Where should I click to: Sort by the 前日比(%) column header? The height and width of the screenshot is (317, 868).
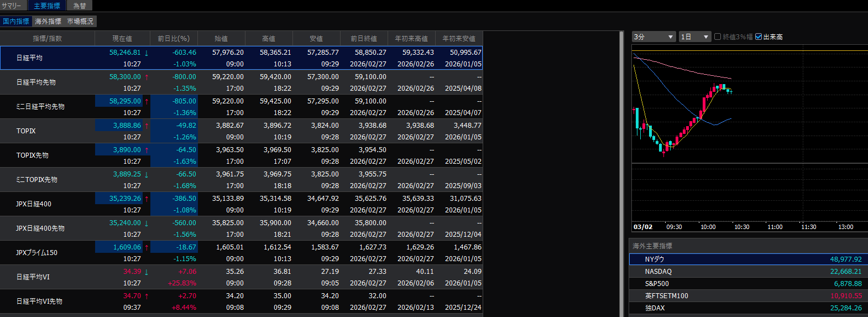pos(174,38)
